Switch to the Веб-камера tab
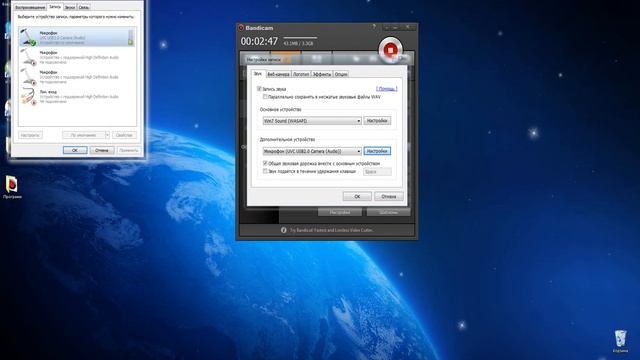This screenshot has height=360, width=640. (x=278, y=74)
